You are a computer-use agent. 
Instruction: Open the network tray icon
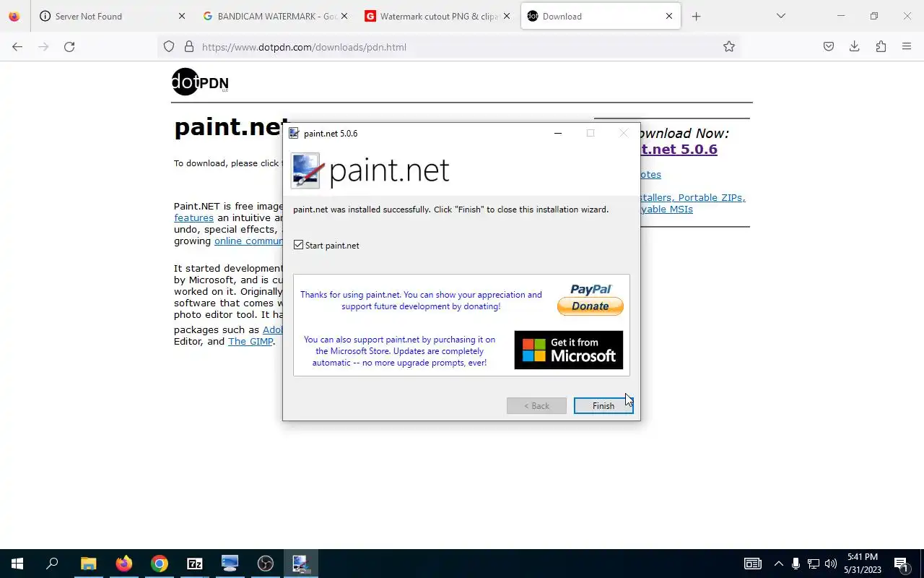813,564
